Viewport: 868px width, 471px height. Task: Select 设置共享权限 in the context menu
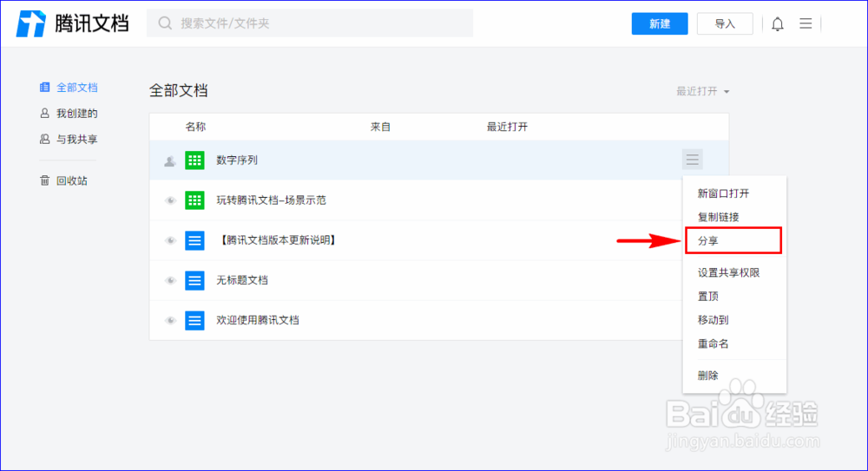(x=728, y=273)
